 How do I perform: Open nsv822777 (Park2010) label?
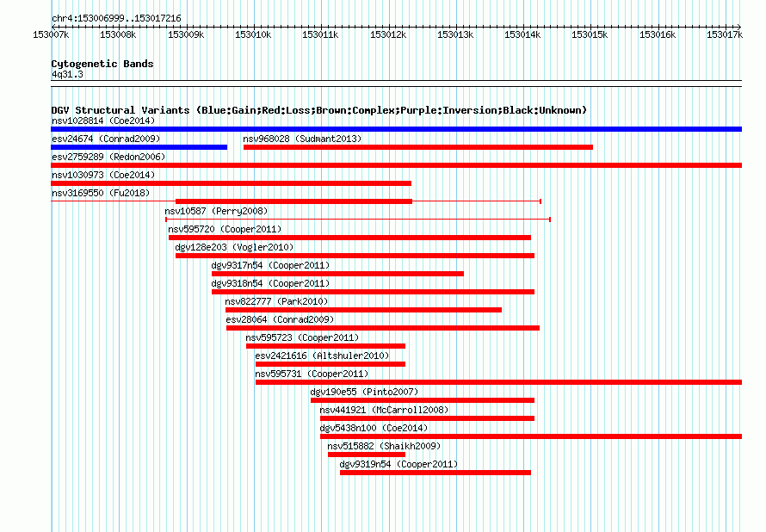[x=276, y=301]
